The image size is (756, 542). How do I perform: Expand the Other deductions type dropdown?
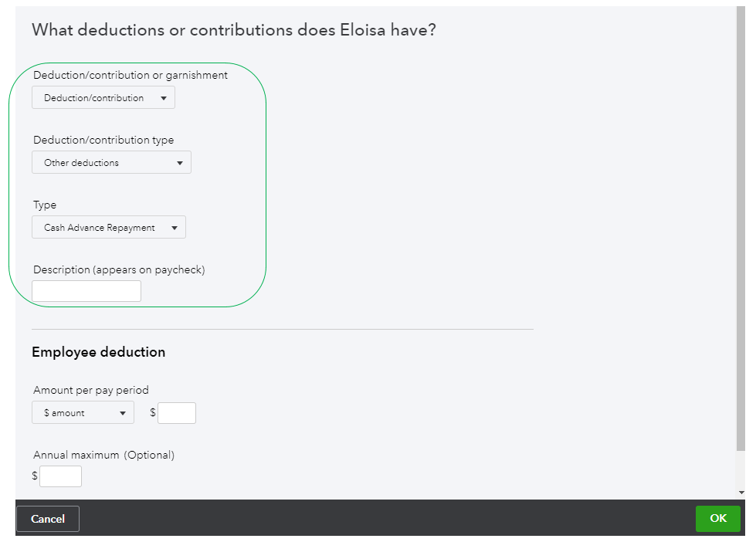111,163
